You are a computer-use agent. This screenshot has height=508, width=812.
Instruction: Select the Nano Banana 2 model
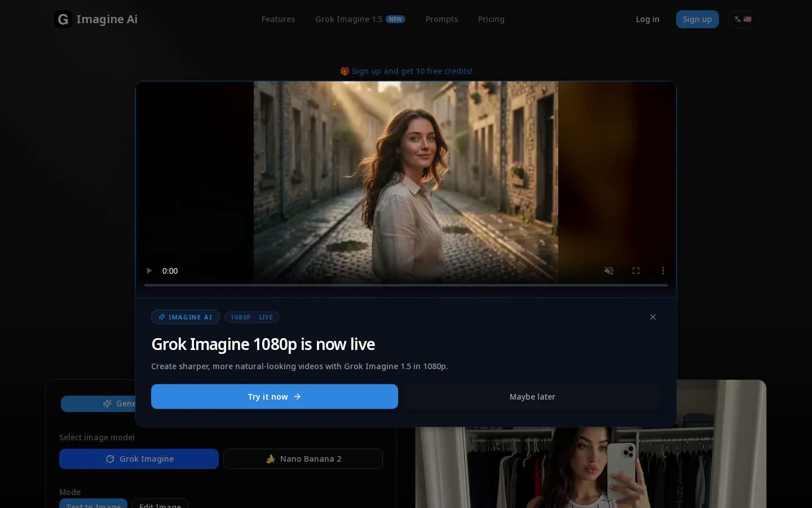[x=303, y=459]
